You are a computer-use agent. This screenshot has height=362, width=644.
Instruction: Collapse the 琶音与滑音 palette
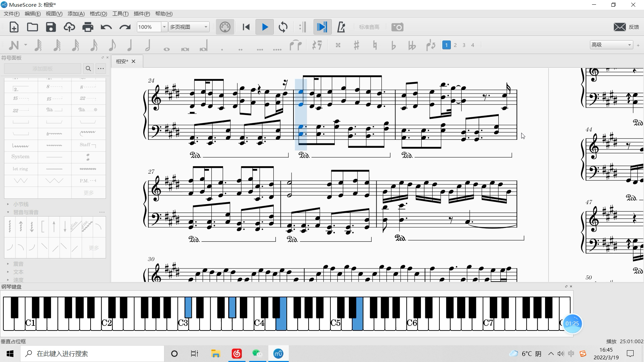coord(8,212)
